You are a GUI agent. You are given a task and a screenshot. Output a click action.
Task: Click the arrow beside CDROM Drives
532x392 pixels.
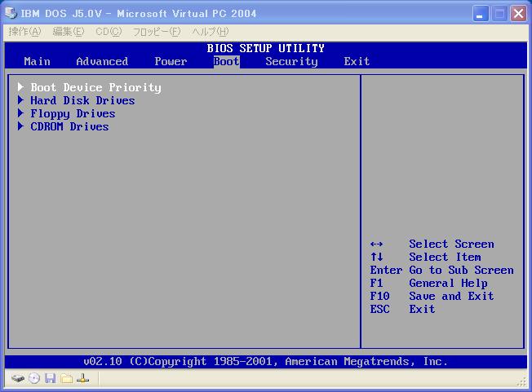coord(20,126)
